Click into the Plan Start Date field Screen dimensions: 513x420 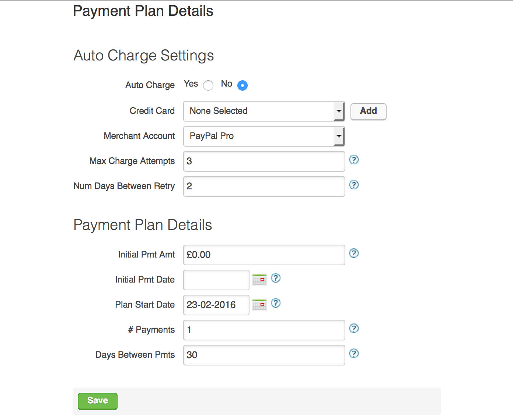[216, 305]
